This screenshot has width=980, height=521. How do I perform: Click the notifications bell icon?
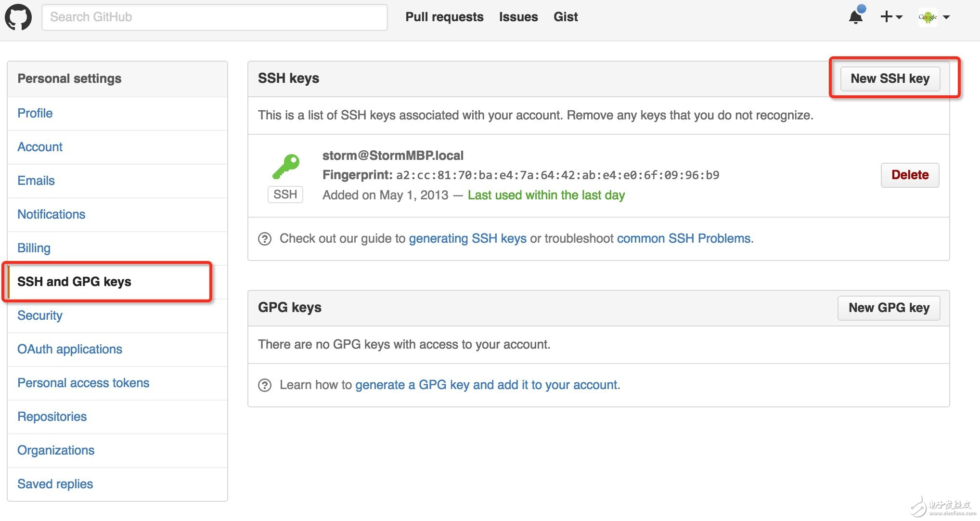853,17
